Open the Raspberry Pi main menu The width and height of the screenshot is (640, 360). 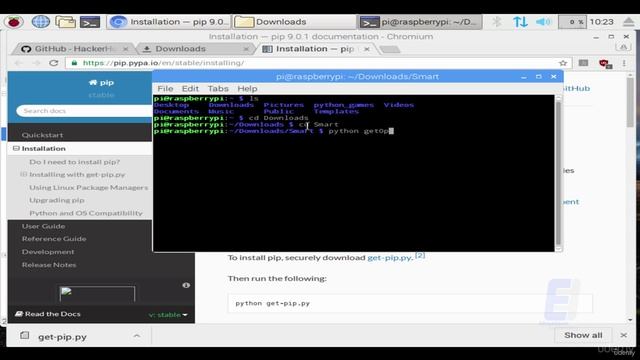[x=14, y=22]
